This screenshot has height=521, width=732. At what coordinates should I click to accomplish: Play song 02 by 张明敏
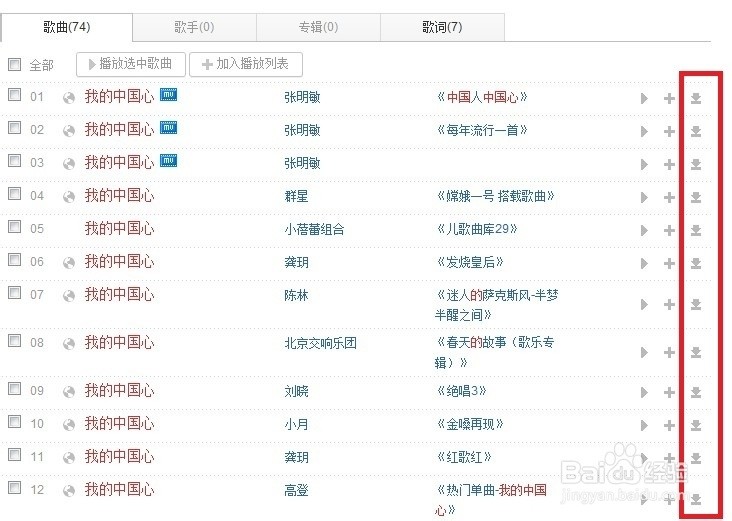coord(644,131)
